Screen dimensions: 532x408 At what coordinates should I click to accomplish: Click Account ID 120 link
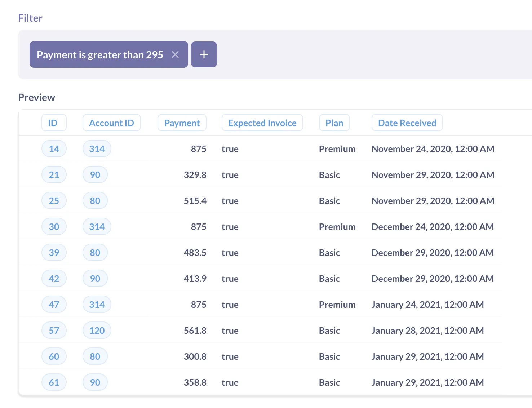(x=97, y=331)
